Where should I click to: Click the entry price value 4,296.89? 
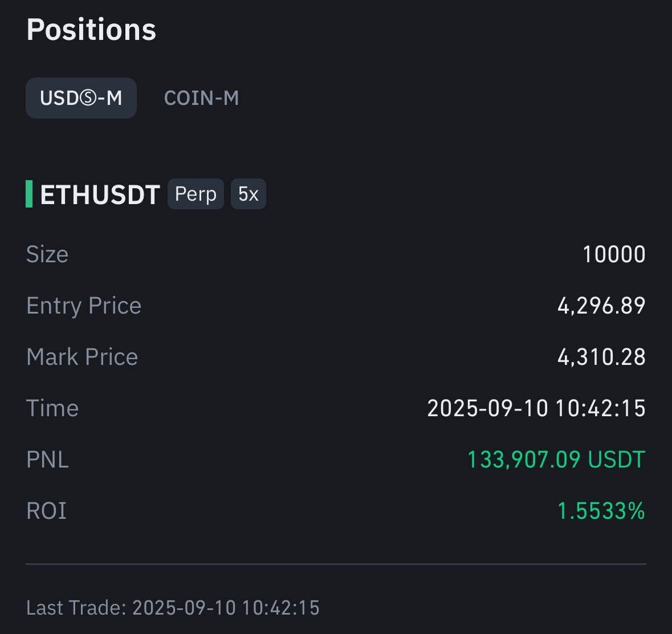click(x=601, y=306)
